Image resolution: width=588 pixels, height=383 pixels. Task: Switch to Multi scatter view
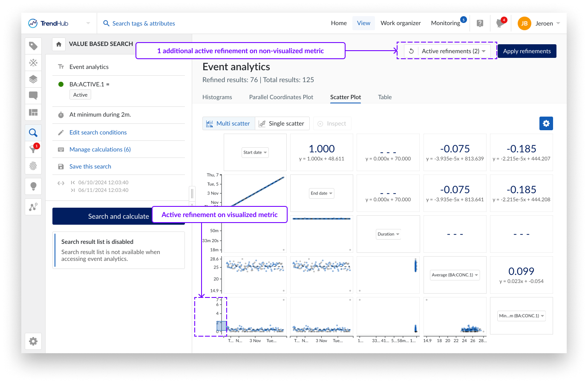click(x=228, y=123)
